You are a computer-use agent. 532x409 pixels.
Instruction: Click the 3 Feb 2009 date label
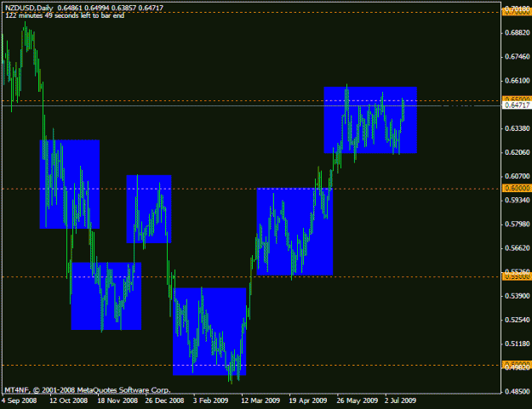211,400
